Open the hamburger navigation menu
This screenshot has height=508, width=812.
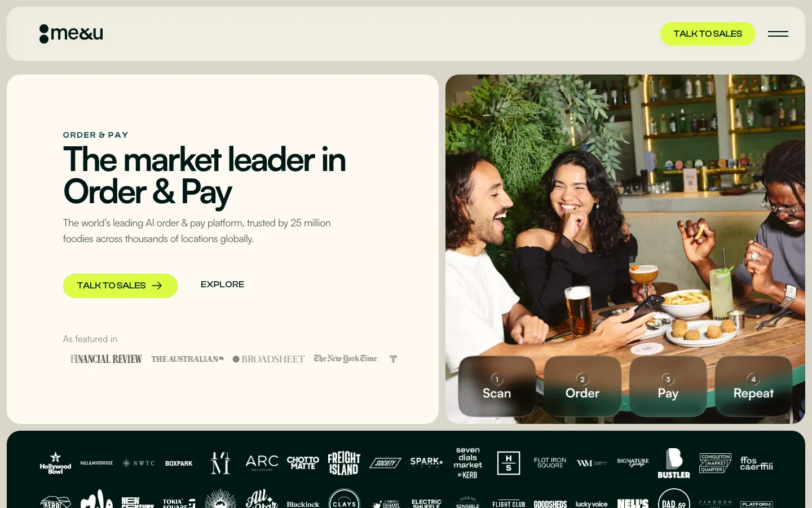coord(778,34)
